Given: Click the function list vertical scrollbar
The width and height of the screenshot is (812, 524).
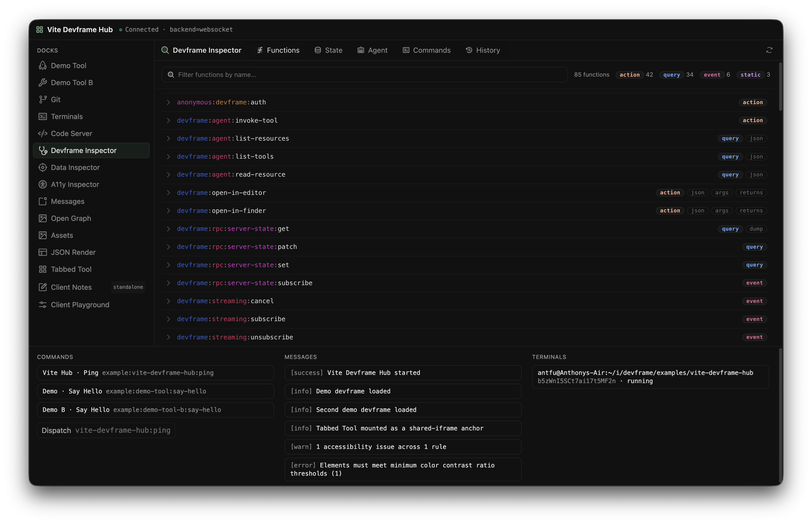Looking at the screenshot, I should coord(780,86).
